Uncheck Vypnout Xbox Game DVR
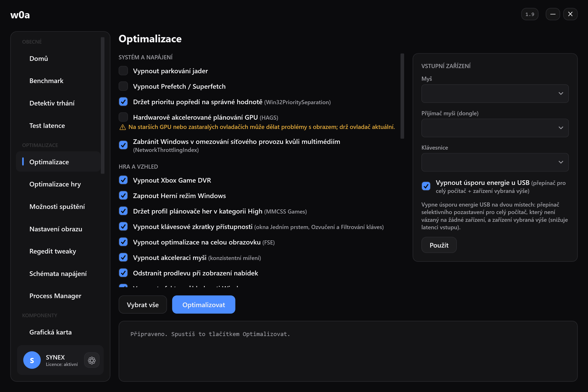 (x=123, y=180)
